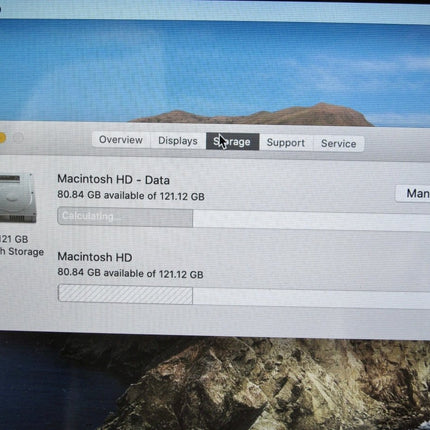
Task: Click the greyed-out zoom window button
Action: tap(18, 138)
